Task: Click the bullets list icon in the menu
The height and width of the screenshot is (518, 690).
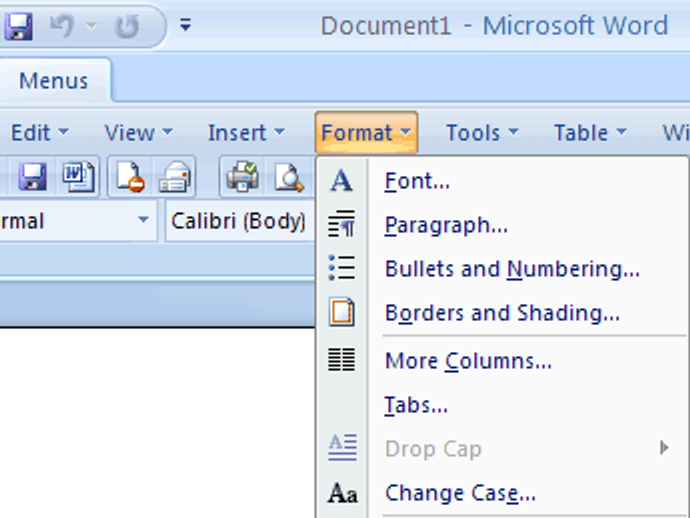Action: [x=341, y=268]
